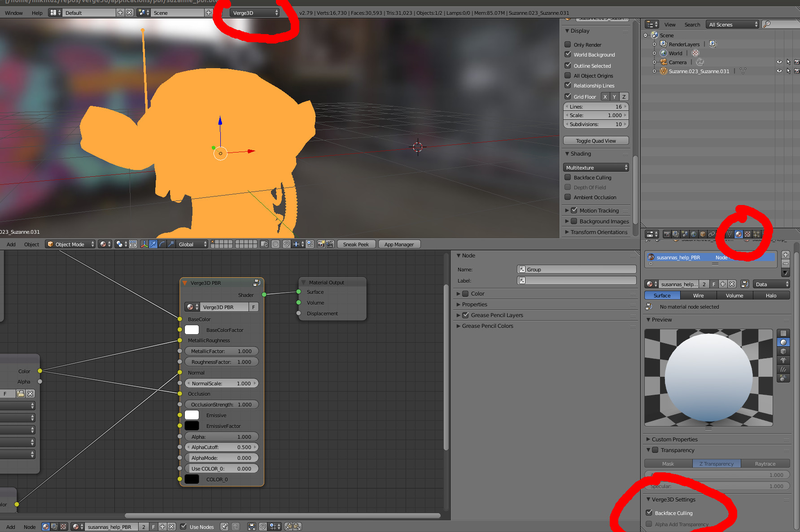800x532 pixels.
Task: Click the OpenGL render animation clapper icon
Action: [x=330, y=244]
